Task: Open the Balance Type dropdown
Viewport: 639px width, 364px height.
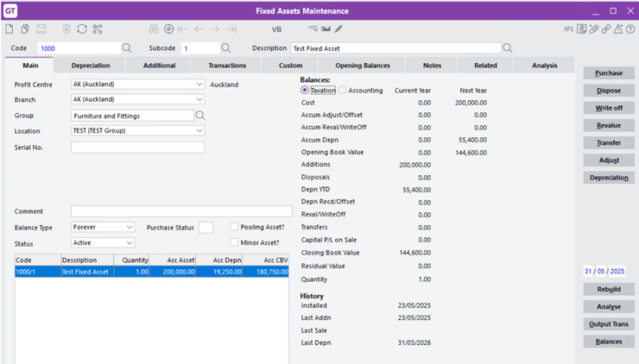Action: point(130,227)
